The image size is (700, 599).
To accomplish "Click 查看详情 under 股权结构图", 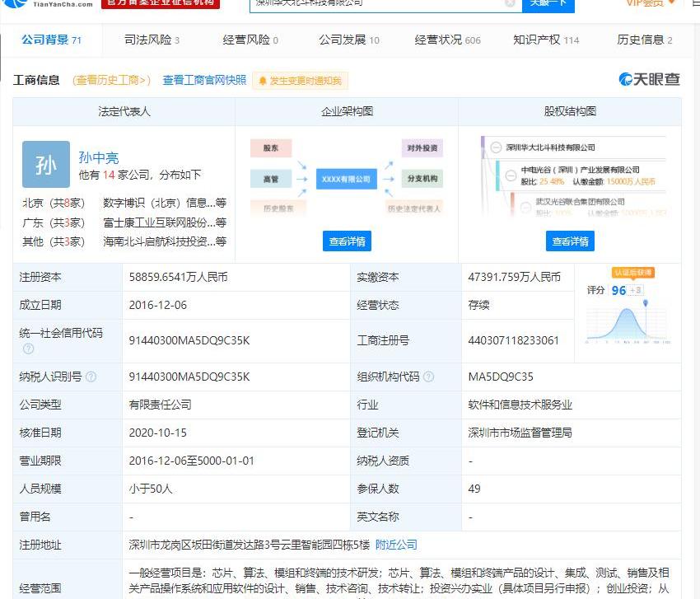I will pos(570,241).
